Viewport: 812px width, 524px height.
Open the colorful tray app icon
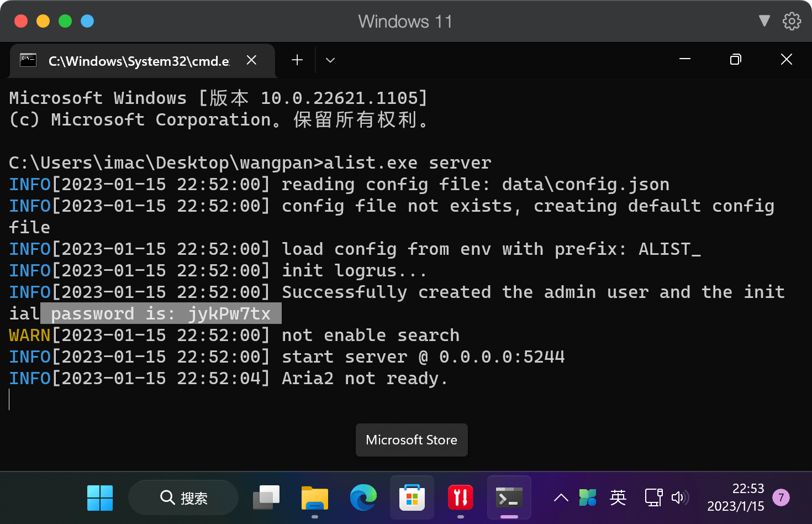coord(588,497)
